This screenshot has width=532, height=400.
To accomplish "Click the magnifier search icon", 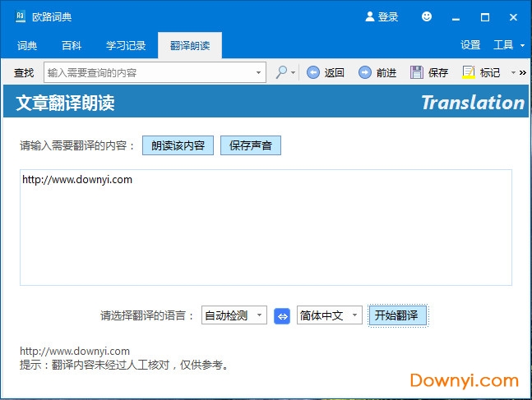I will point(281,72).
